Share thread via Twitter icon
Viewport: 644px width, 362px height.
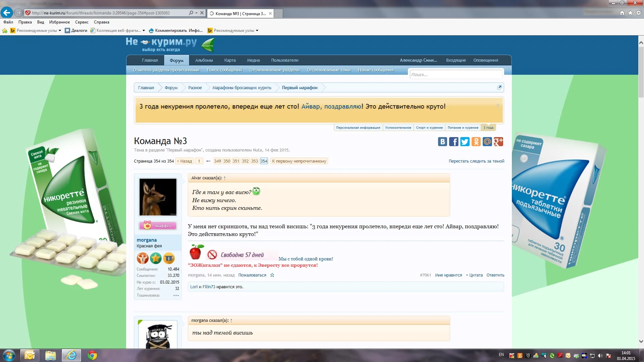(465, 142)
